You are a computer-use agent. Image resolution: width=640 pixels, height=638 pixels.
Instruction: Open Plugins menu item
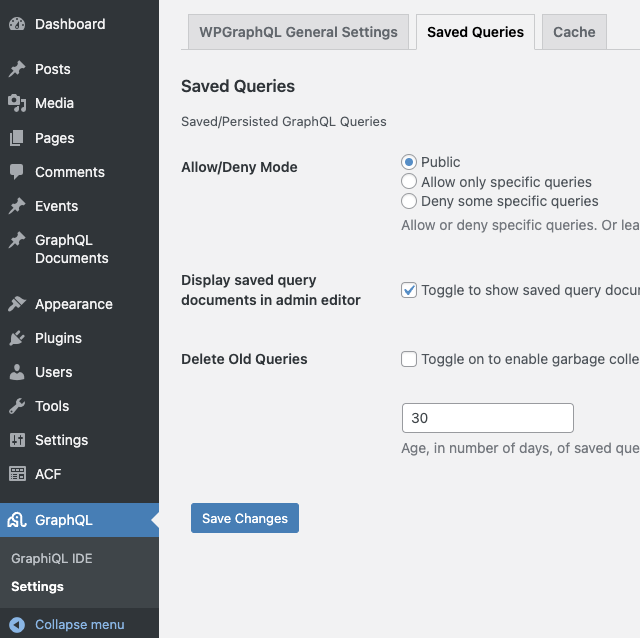tap(80, 338)
